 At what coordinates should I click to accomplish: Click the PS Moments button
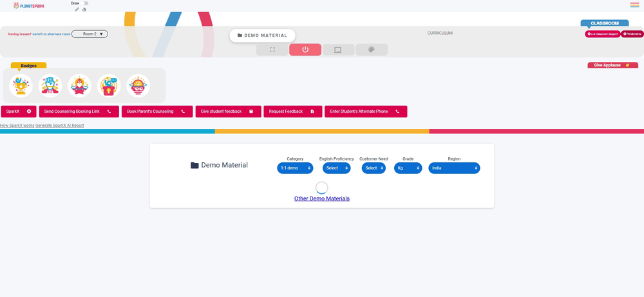[632, 34]
